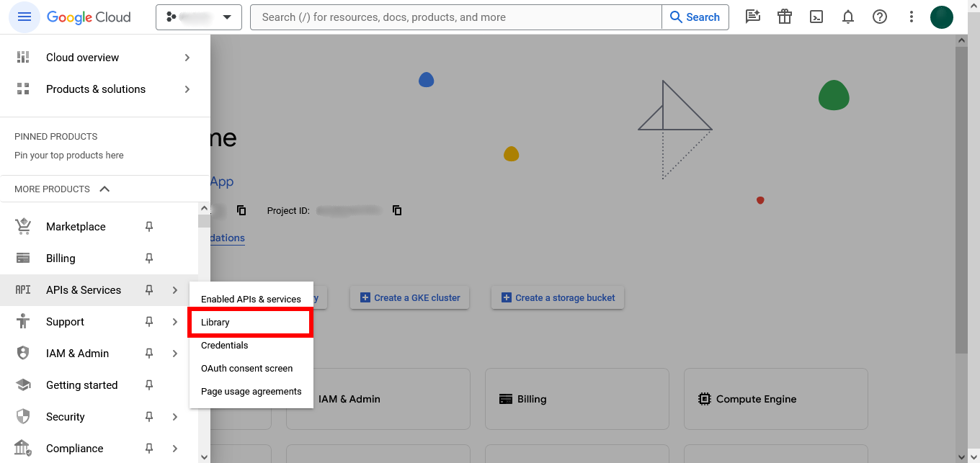Image resolution: width=980 pixels, height=463 pixels.
Task: Pin Marketplace to the top products
Action: (149, 227)
